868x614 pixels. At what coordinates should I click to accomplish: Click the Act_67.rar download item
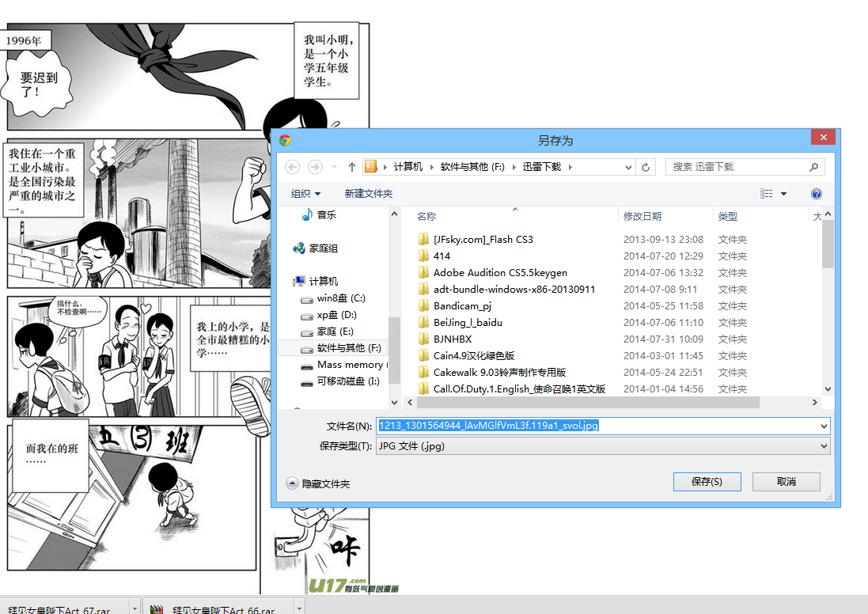pos(65,608)
